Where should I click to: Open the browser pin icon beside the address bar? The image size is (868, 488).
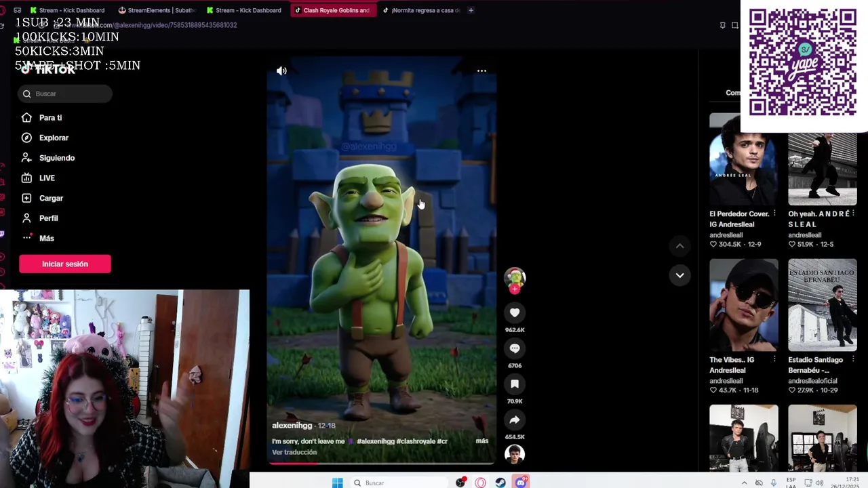pos(722,25)
